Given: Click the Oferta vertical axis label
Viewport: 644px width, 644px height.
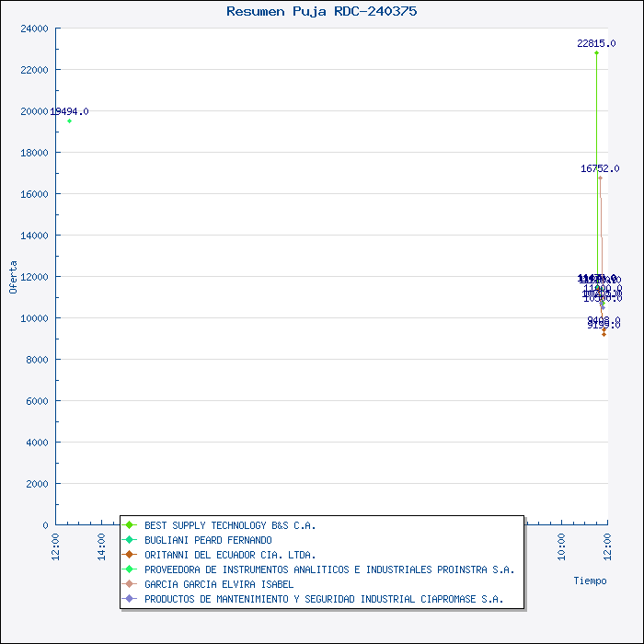Looking at the screenshot, I should point(13,276).
